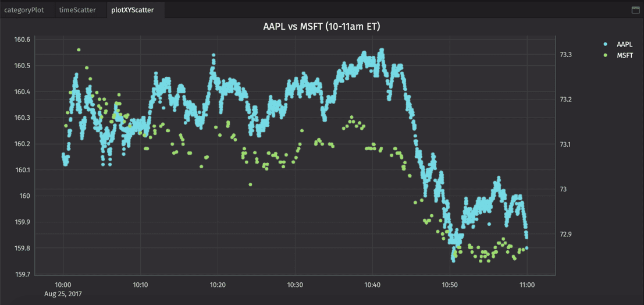This screenshot has height=305, width=644.
Task: Click the 73 right axis label
Action: pyautogui.click(x=563, y=190)
